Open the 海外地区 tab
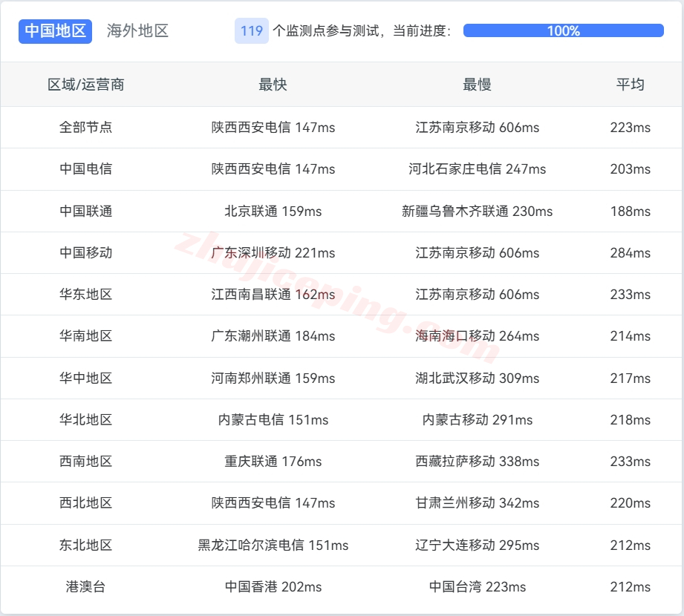 [x=137, y=30]
